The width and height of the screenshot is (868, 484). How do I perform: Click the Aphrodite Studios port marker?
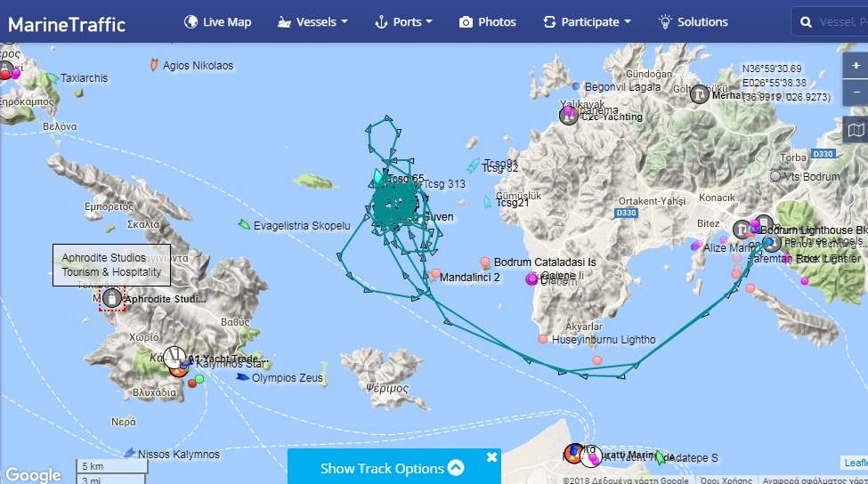[112, 299]
